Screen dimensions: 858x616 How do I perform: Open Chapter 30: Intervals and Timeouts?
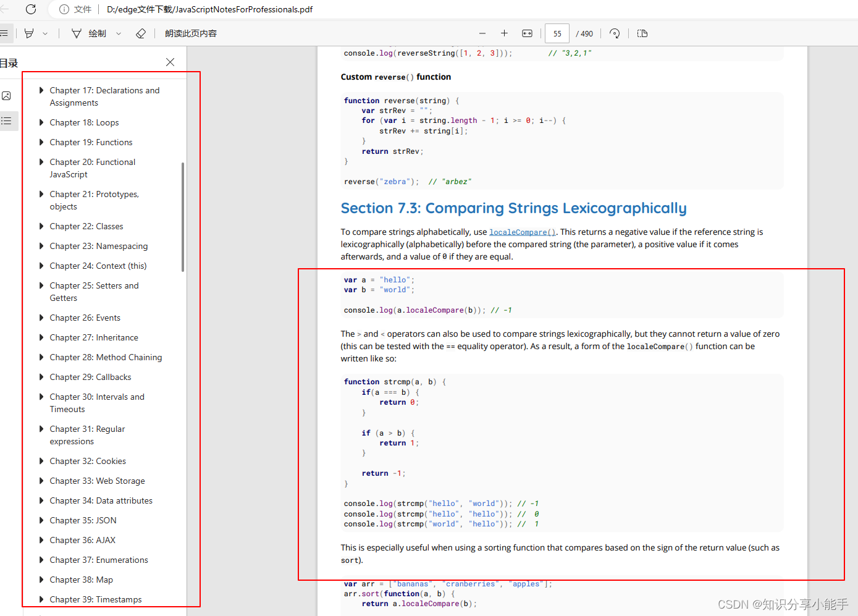[x=97, y=403]
